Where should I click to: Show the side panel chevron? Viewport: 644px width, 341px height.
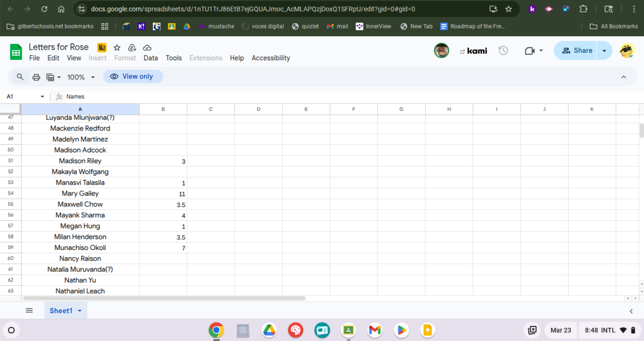631,311
